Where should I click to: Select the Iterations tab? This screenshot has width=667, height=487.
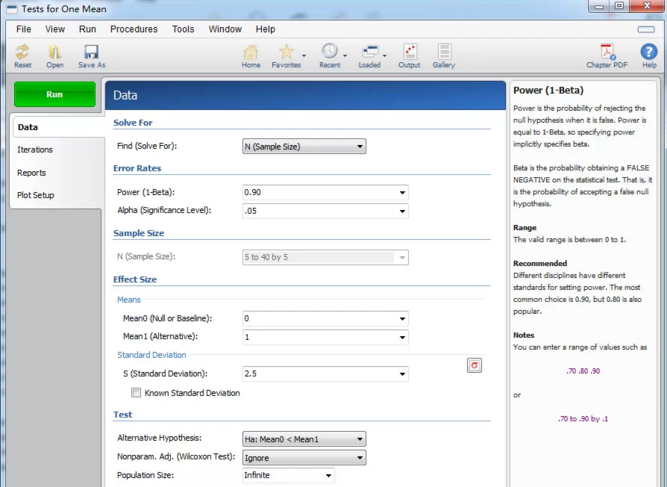(35, 150)
